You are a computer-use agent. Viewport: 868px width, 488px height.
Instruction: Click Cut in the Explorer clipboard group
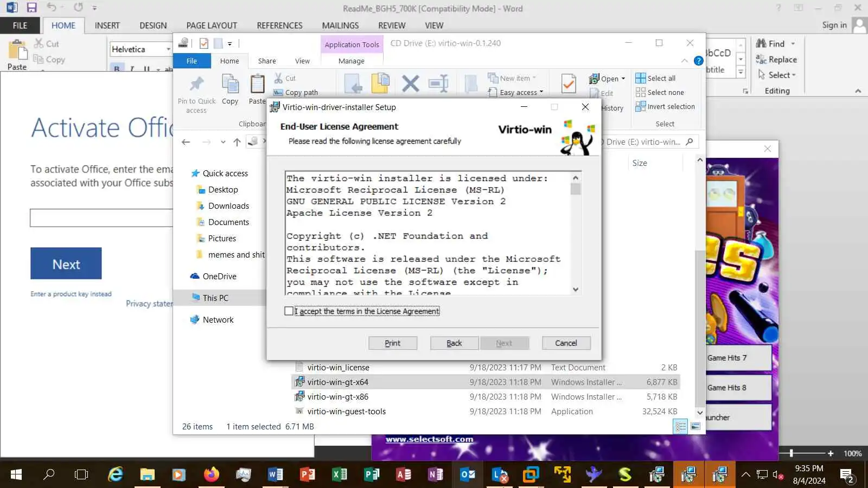(285, 78)
